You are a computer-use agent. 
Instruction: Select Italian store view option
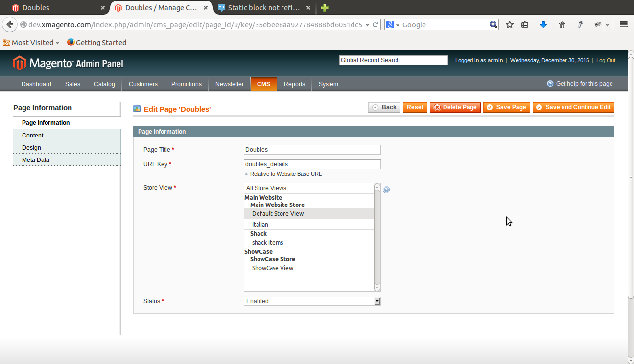click(309, 225)
